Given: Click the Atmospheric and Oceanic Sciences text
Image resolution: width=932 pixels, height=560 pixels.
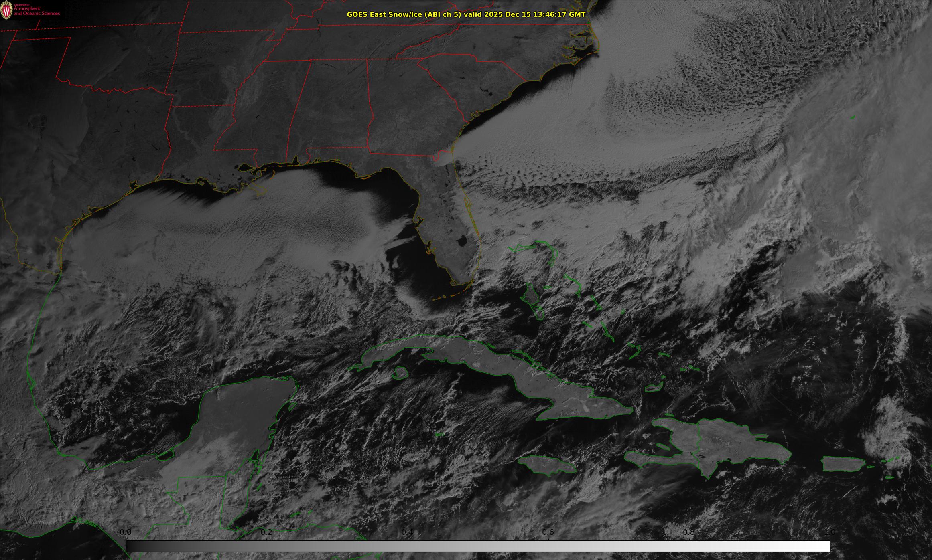Looking at the screenshot, I should point(37,11).
